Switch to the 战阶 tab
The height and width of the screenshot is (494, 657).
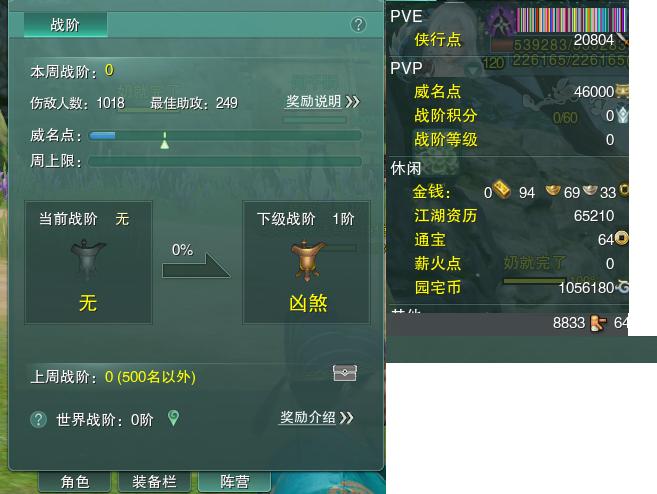[65, 25]
